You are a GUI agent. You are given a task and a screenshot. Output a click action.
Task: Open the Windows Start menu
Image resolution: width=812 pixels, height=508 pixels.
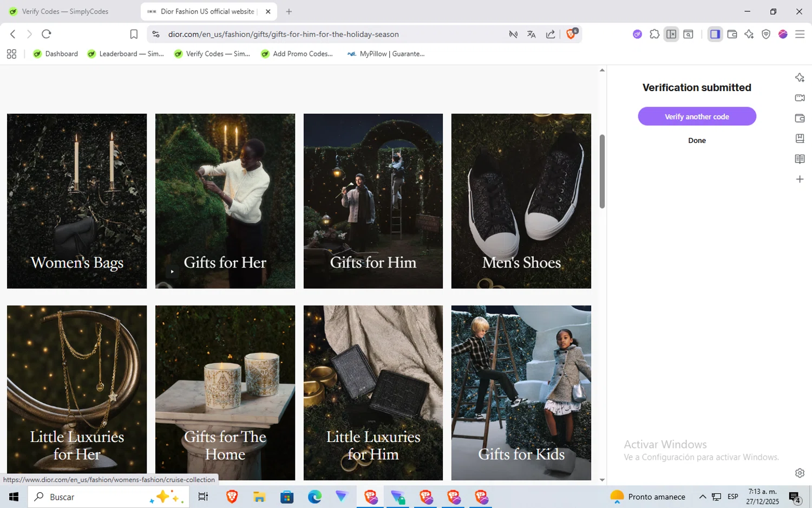pos(14,497)
